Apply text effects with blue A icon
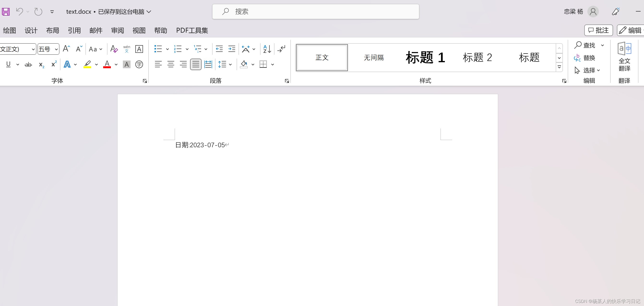This screenshot has height=306, width=644. (x=67, y=64)
